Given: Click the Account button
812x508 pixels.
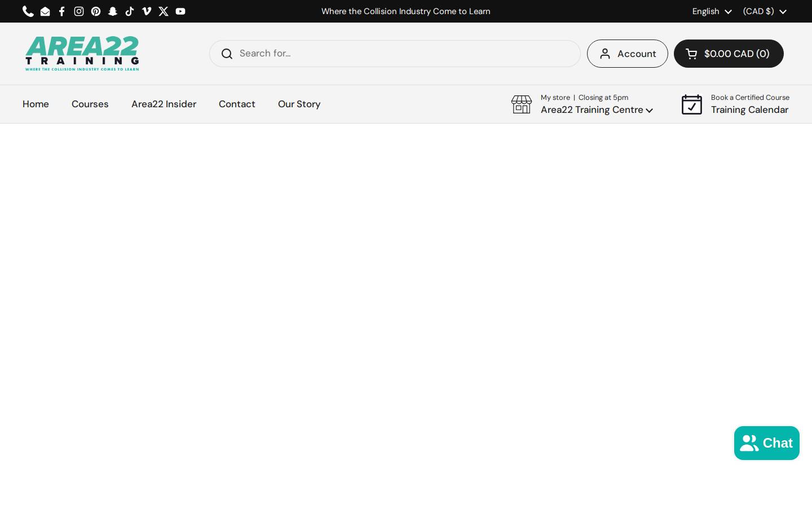Looking at the screenshot, I should coord(628,54).
